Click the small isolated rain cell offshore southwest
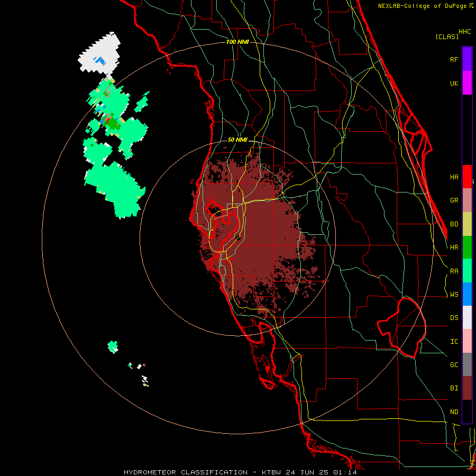 tap(113, 346)
